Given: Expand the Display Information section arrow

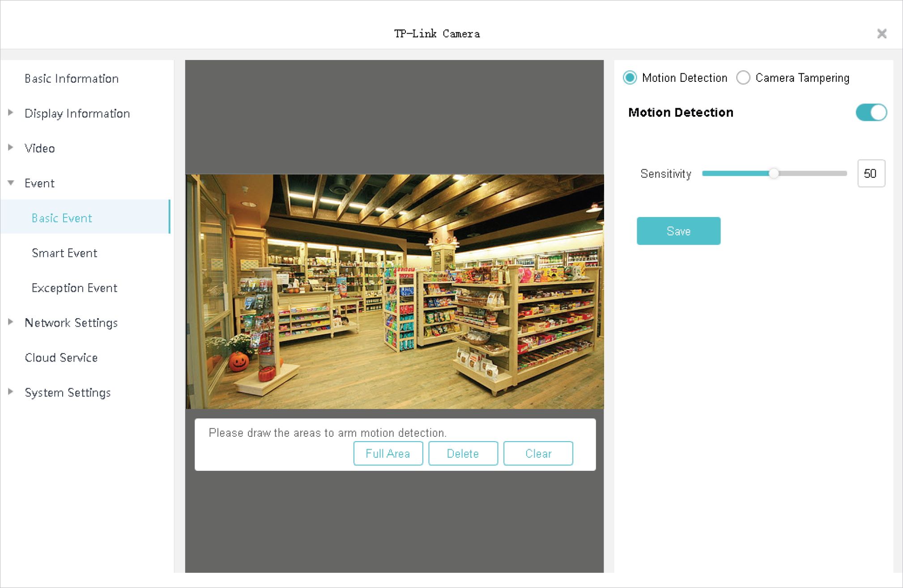Looking at the screenshot, I should 11,113.
